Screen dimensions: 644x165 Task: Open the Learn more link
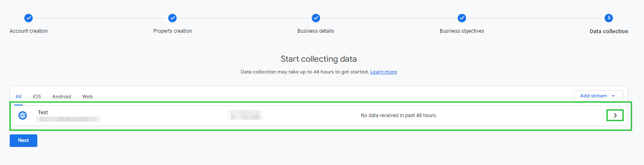383,72
